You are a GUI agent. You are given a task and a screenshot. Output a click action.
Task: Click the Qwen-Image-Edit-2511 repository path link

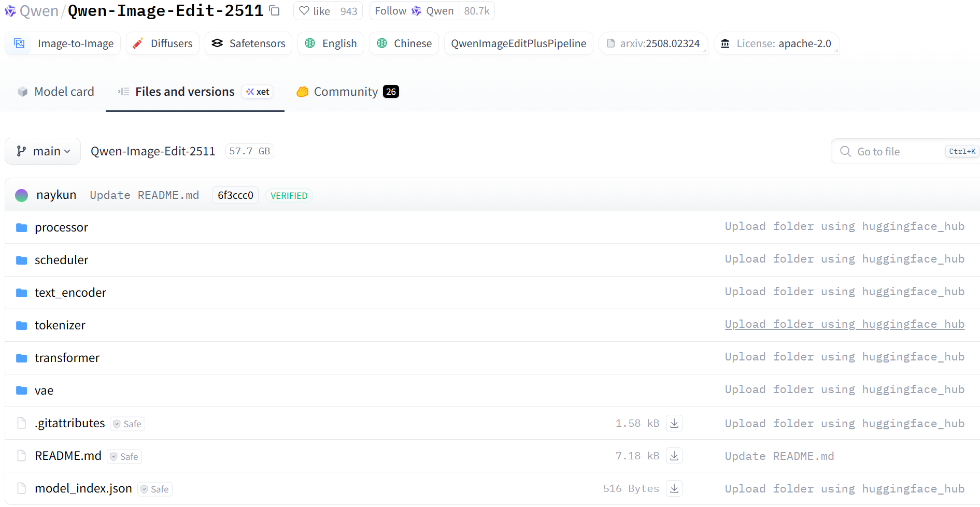153,151
